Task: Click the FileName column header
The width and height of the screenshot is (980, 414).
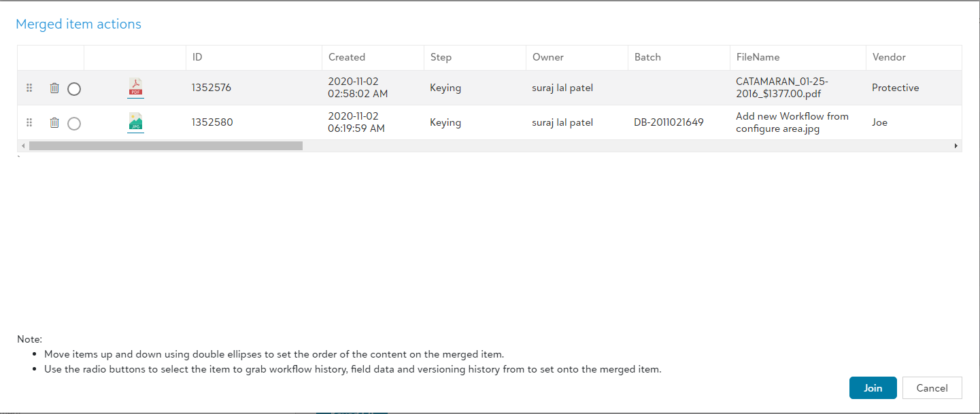Action: coord(758,57)
